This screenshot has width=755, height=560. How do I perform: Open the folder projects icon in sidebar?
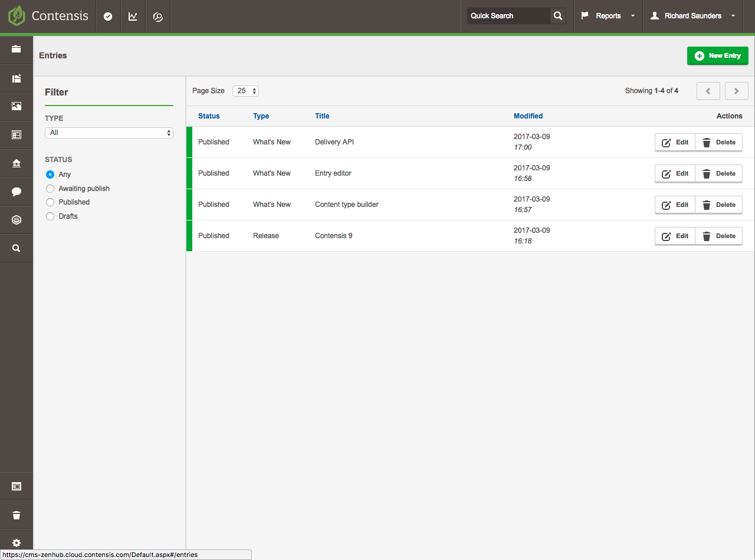coord(17,50)
